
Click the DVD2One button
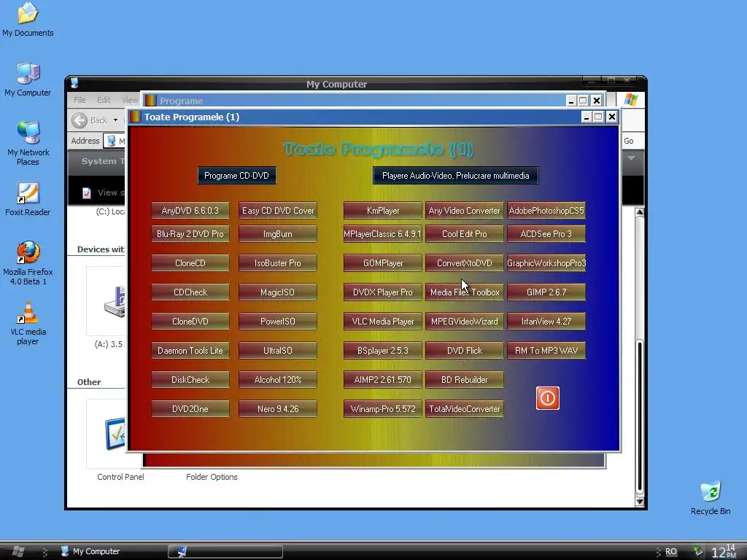pyautogui.click(x=190, y=408)
